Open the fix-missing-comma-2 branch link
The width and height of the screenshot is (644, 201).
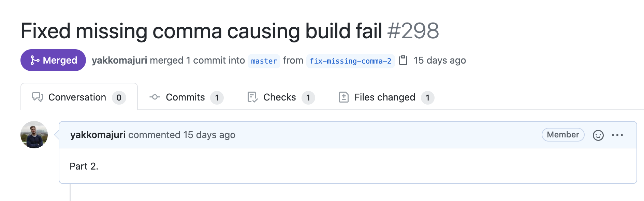(350, 61)
